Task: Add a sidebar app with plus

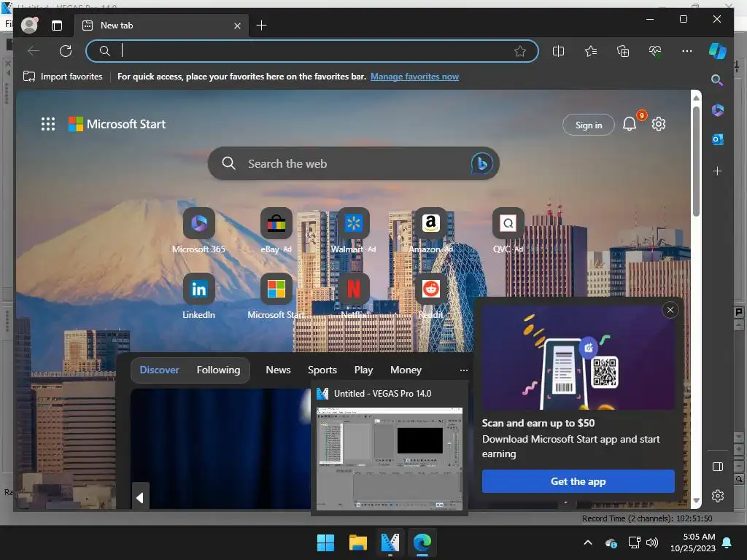Action: pos(718,171)
